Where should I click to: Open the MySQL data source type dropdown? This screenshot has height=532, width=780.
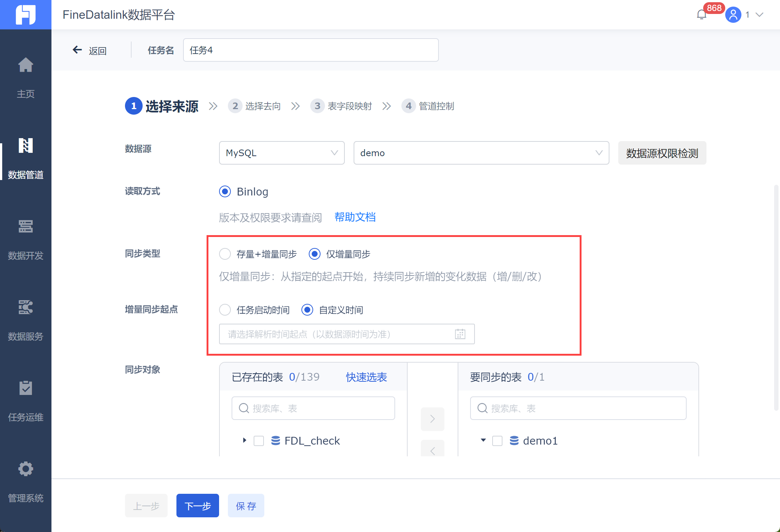pyautogui.click(x=282, y=153)
